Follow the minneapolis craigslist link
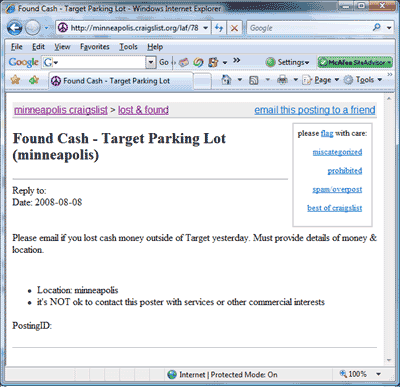 tap(61, 110)
